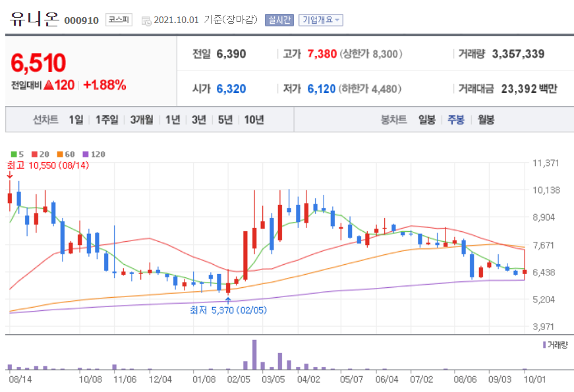Open the 기업개요 dropdown
The height and width of the screenshot is (392, 574).
[x=321, y=19]
